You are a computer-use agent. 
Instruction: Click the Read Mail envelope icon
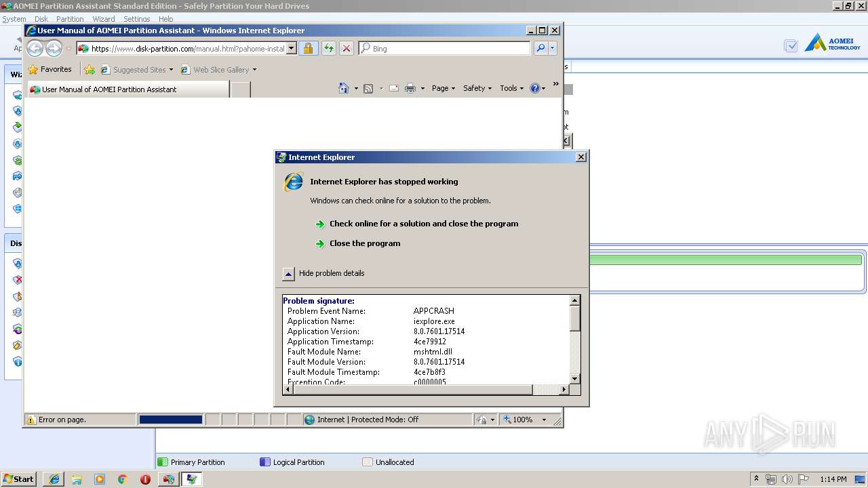(x=393, y=88)
